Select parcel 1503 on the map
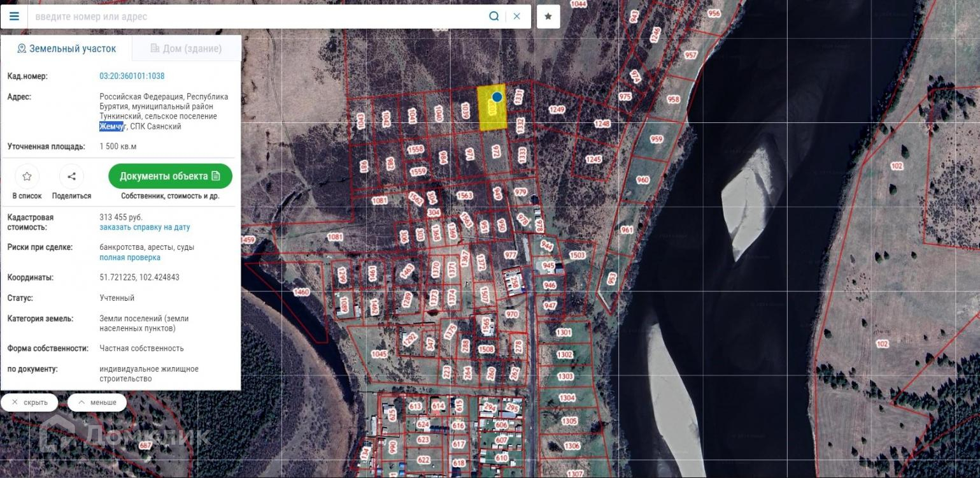The width and height of the screenshot is (980, 478). coord(577,255)
